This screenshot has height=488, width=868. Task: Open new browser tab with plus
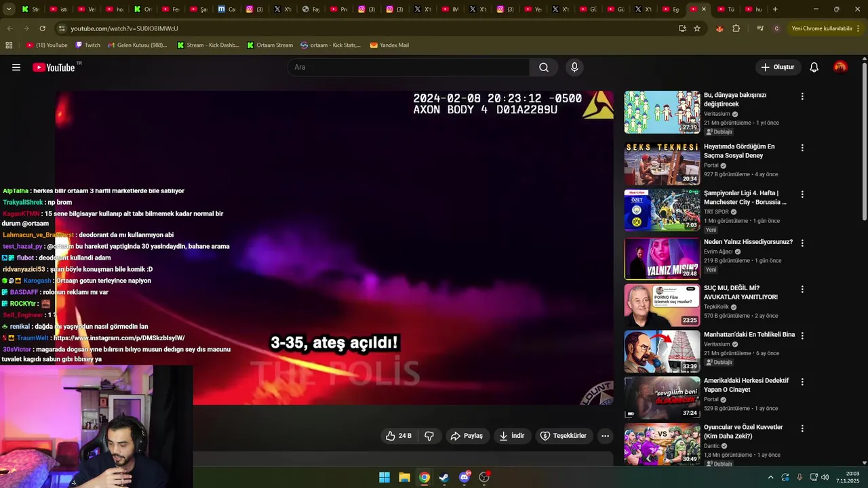coord(775,9)
